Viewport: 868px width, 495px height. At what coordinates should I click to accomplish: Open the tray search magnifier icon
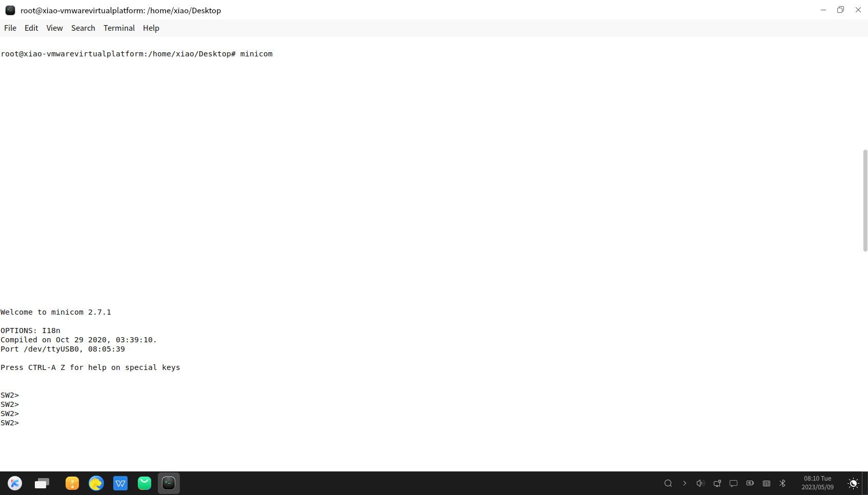tap(668, 483)
